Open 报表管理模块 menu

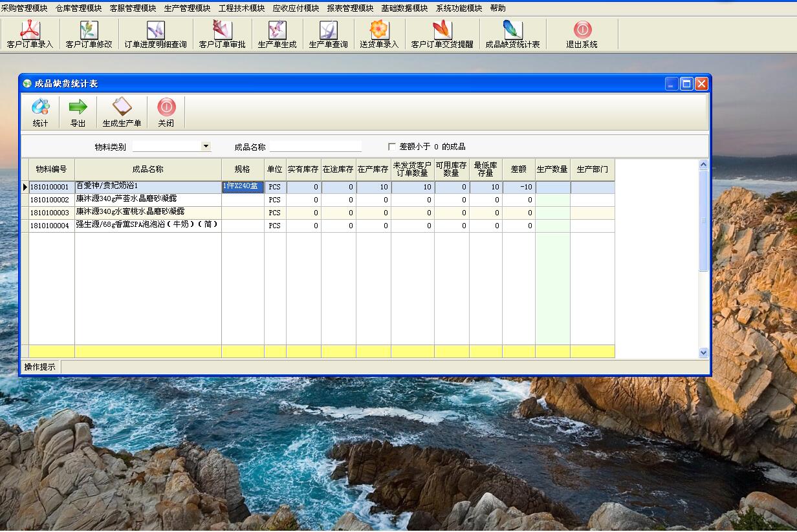(x=350, y=8)
